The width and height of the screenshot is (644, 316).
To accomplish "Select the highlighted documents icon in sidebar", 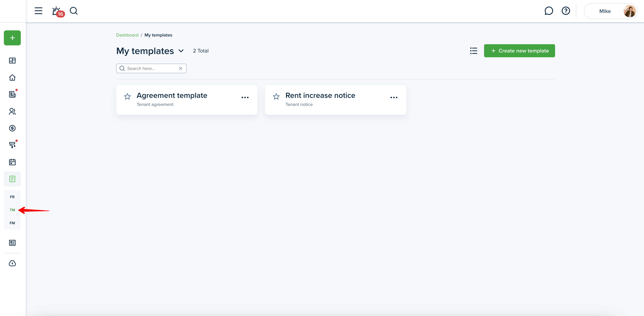I will 12,179.
